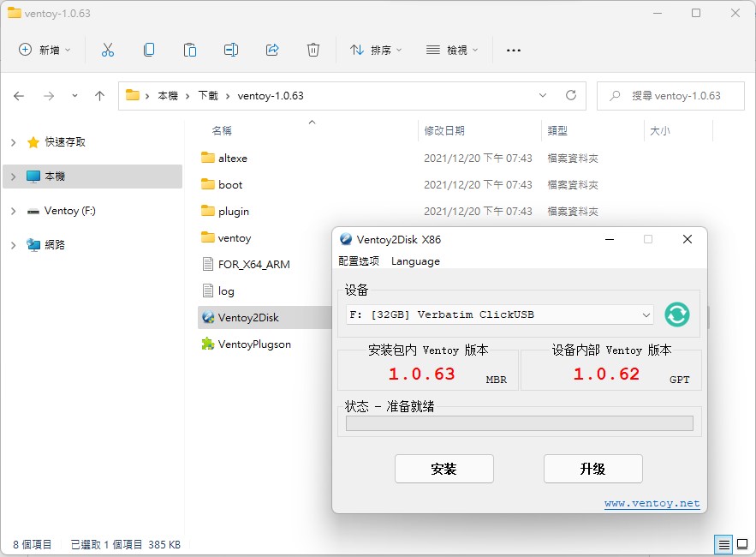Open the Language menu
756x557 pixels.
click(415, 261)
